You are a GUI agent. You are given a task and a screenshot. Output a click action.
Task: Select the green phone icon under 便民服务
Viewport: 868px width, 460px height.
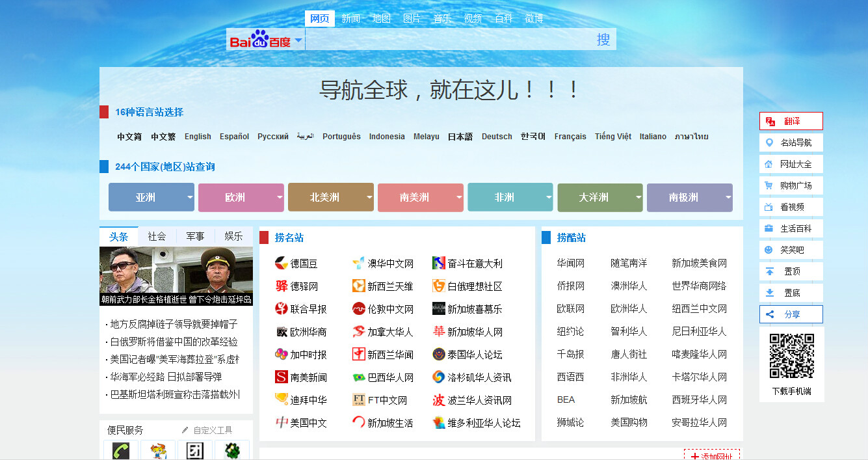120,450
